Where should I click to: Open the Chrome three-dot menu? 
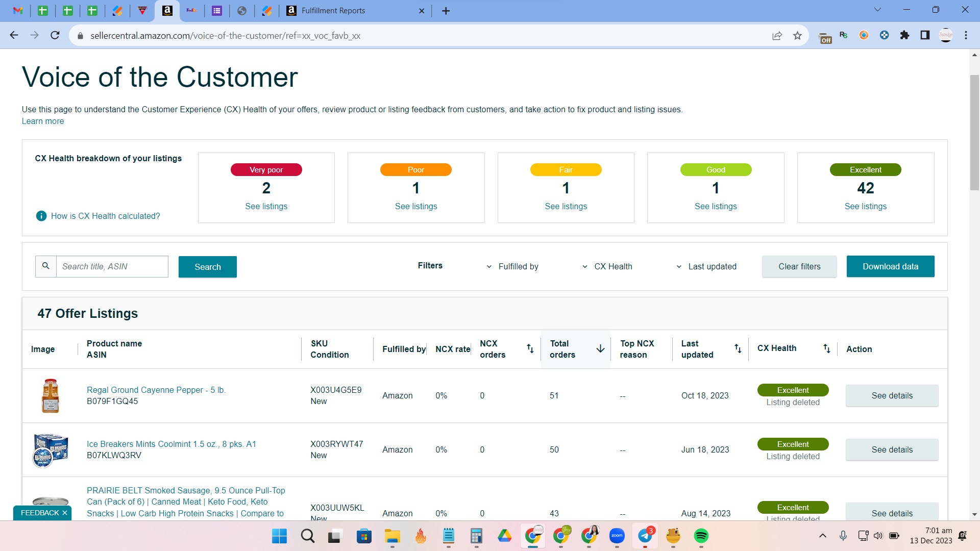[x=966, y=35]
